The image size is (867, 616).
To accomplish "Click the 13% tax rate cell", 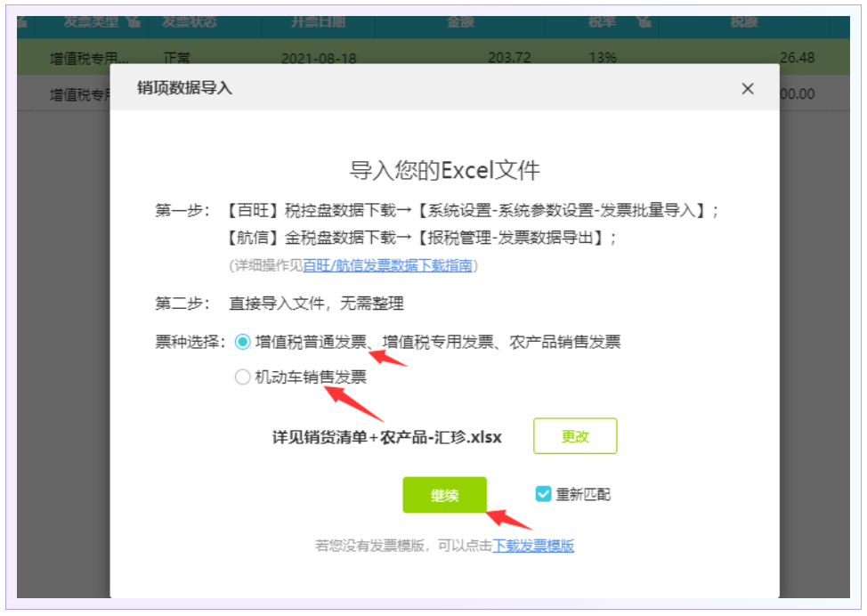I will (602, 58).
